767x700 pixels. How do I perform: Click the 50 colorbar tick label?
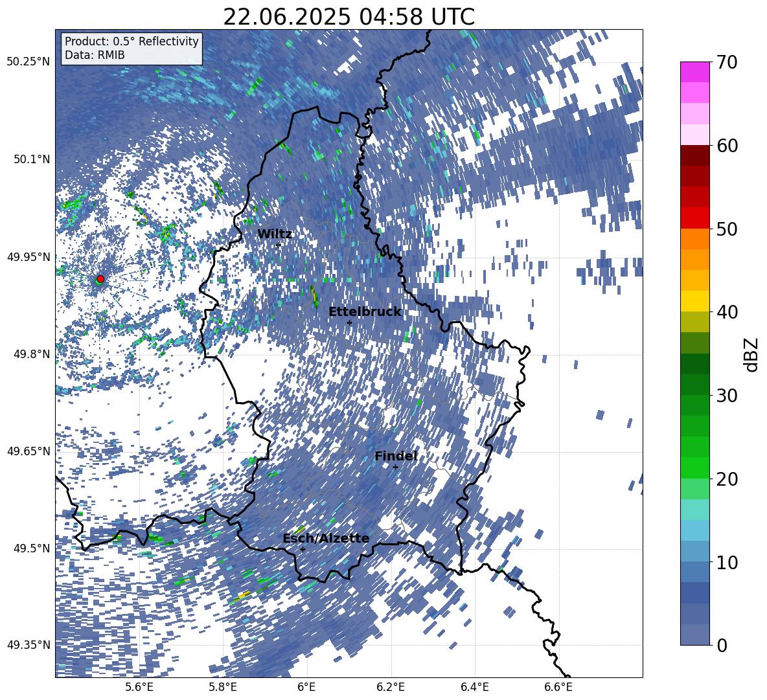pos(727,229)
